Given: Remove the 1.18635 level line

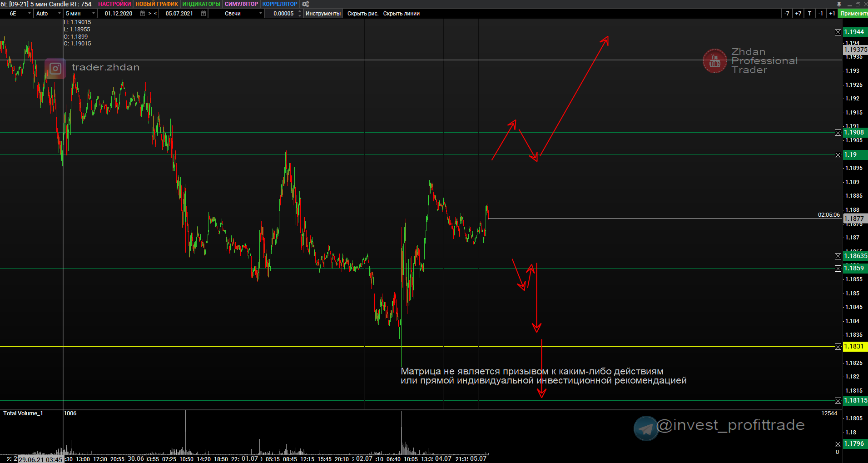Looking at the screenshot, I should pos(838,256).
